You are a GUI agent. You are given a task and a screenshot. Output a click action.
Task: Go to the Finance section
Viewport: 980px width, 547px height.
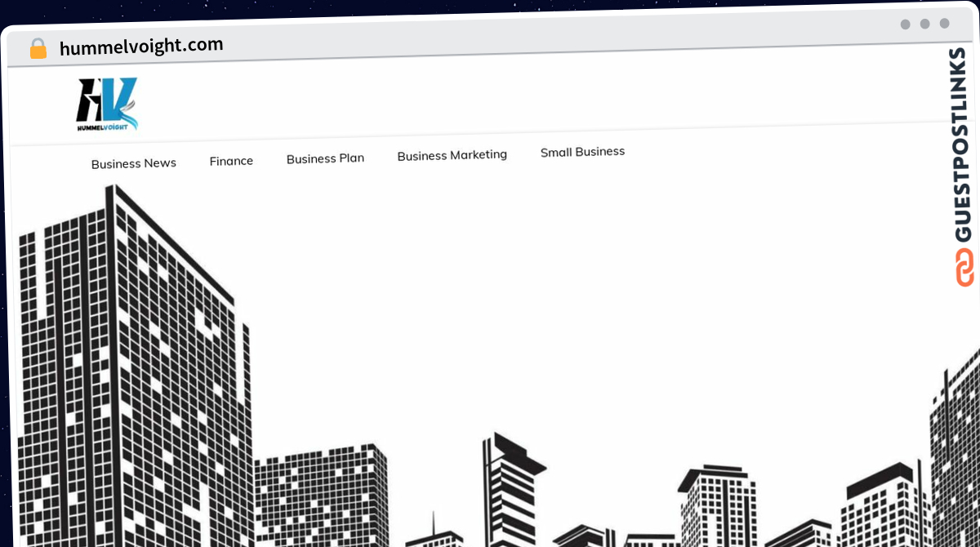(x=231, y=161)
